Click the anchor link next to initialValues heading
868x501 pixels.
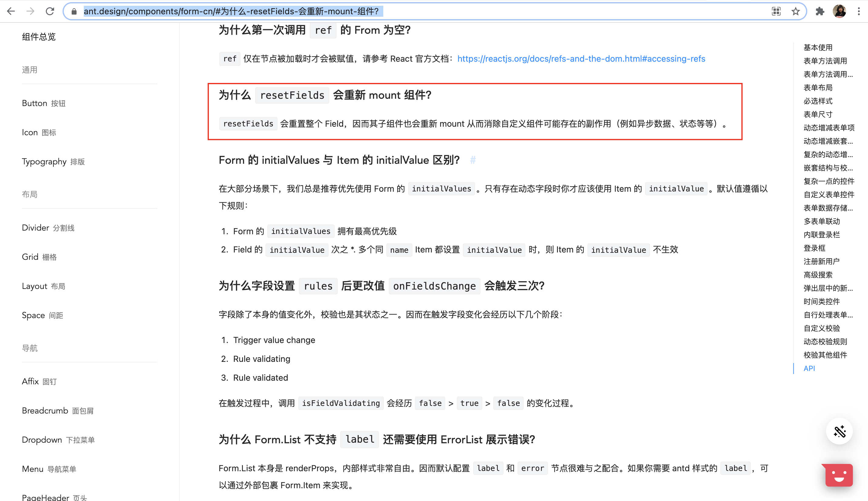473,160
